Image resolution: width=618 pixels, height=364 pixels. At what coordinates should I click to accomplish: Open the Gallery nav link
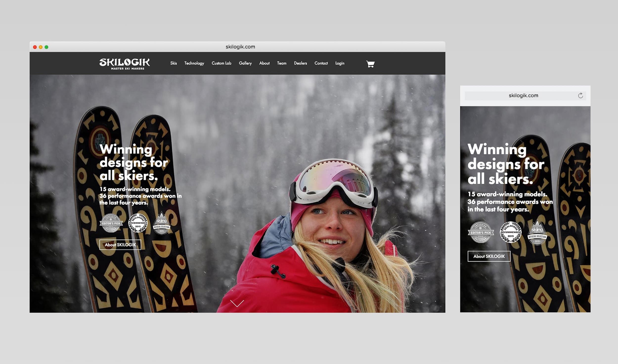click(245, 63)
